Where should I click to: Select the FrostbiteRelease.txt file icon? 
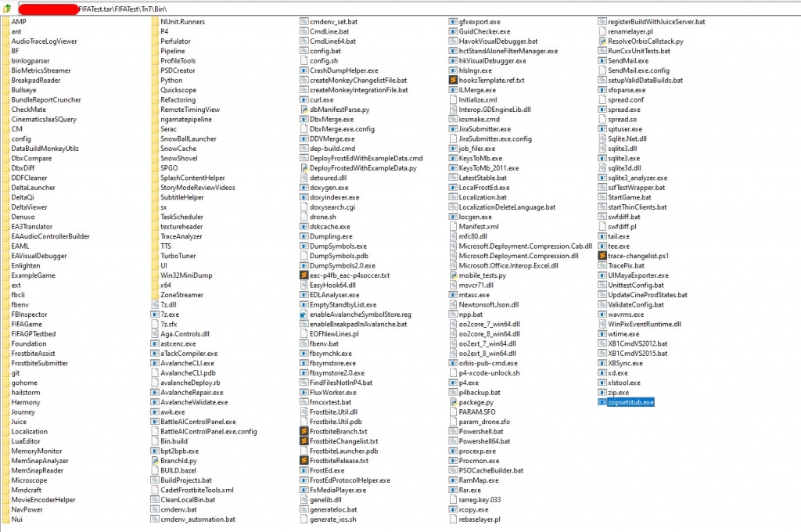pyautogui.click(x=304, y=461)
